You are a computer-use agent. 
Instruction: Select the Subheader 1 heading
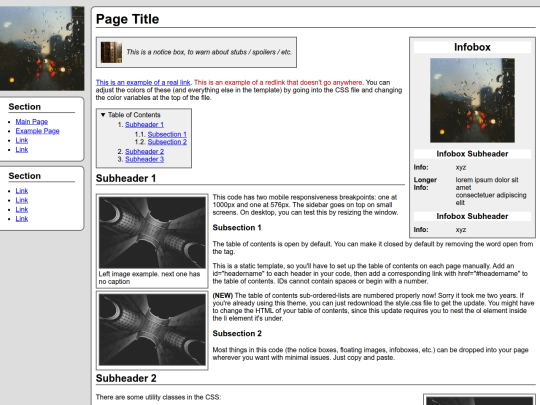126,178
